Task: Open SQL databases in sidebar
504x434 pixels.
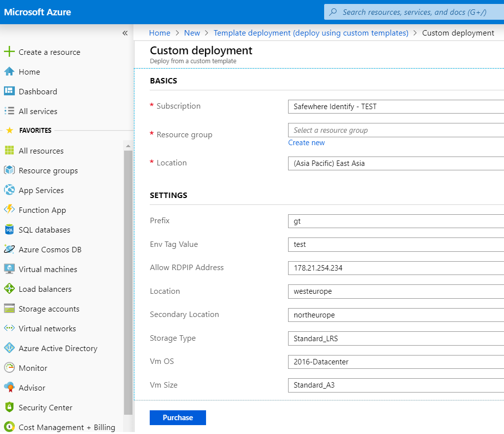Action: (x=44, y=230)
